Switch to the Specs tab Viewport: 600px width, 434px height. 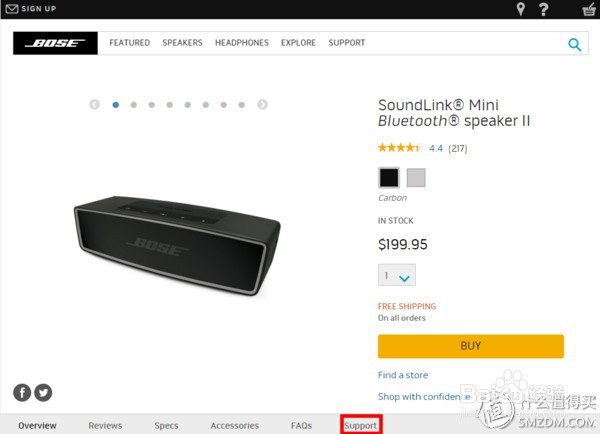pos(166,425)
